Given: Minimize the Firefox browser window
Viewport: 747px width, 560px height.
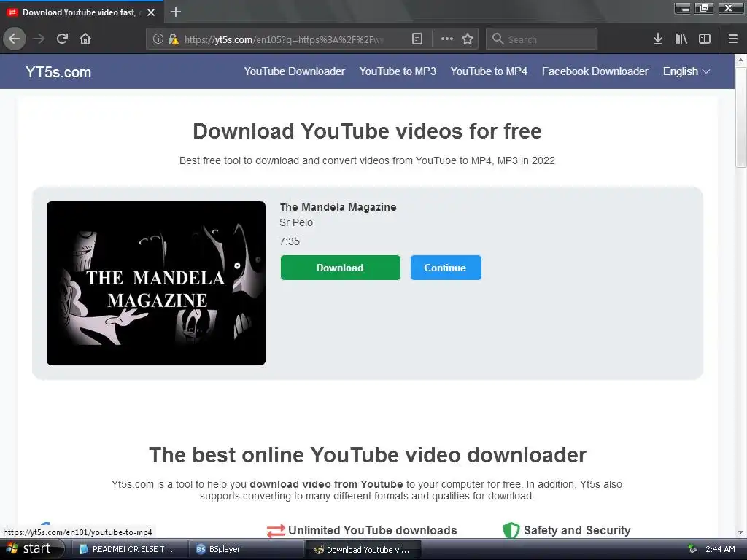Looking at the screenshot, I should coord(682,8).
